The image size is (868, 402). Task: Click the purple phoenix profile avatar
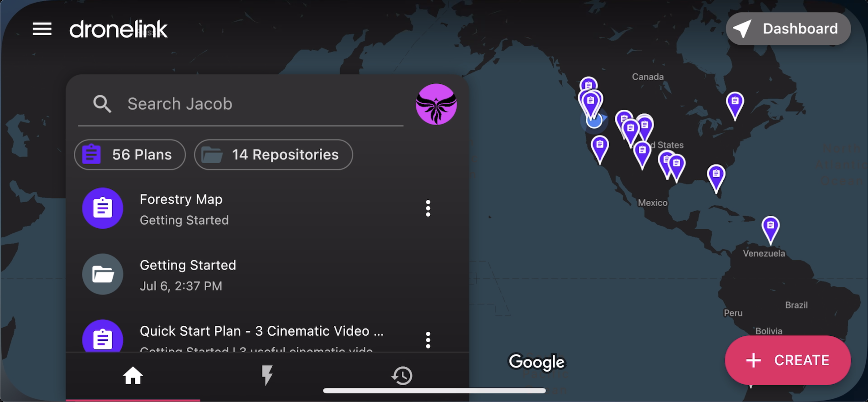click(x=436, y=104)
